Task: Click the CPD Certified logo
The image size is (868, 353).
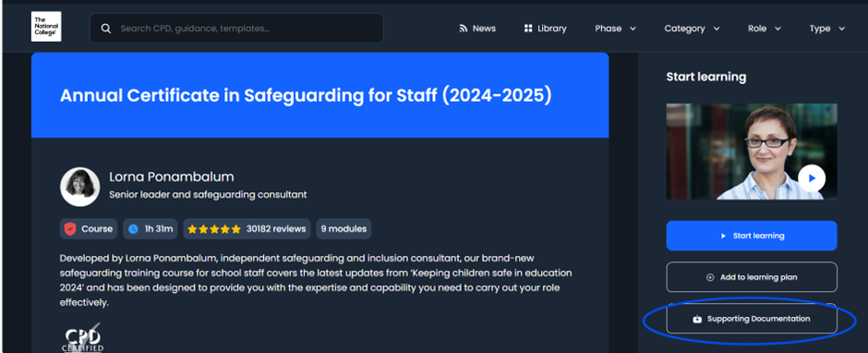Action: (x=82, y=338)
